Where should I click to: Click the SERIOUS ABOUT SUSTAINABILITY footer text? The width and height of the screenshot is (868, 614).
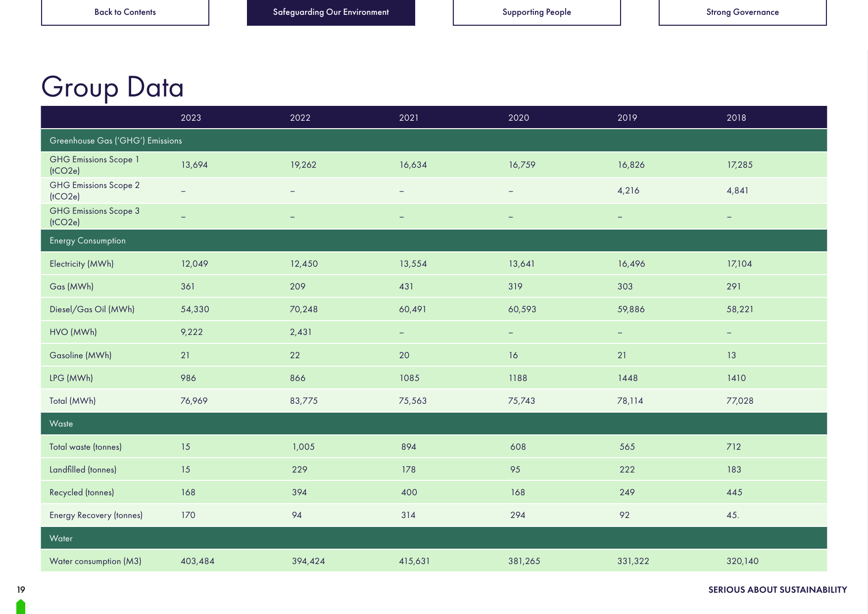pos(777,590)
